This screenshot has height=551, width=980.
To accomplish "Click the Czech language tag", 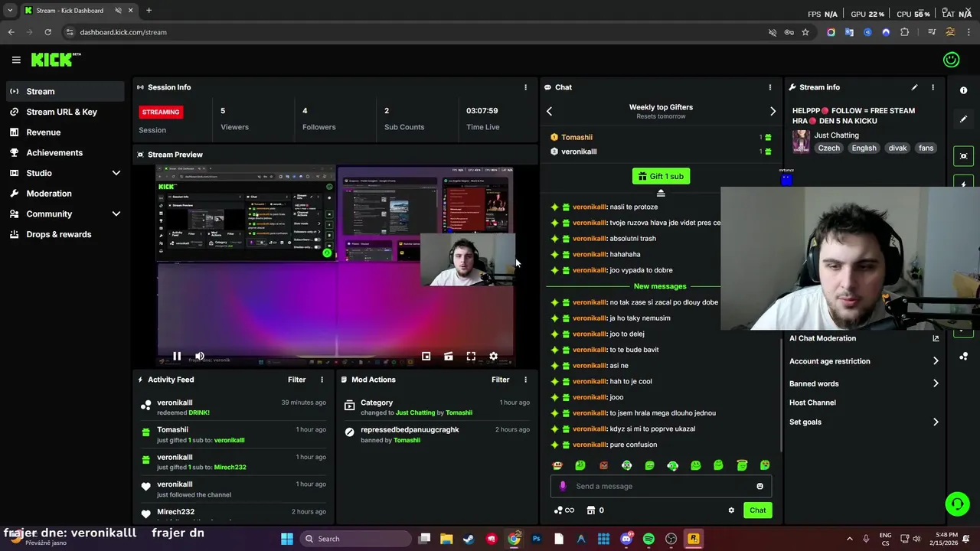I will (x=828, y=148).
